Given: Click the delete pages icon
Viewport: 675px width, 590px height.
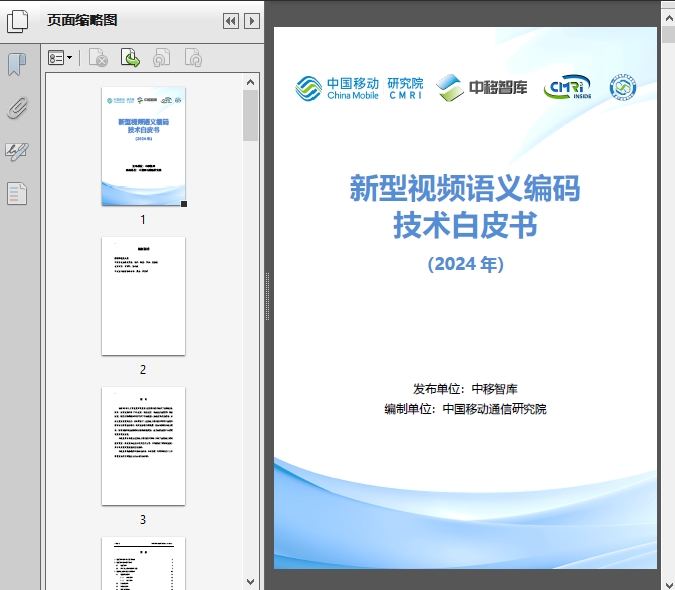Looking at the screenshot, I should point(98,58).
